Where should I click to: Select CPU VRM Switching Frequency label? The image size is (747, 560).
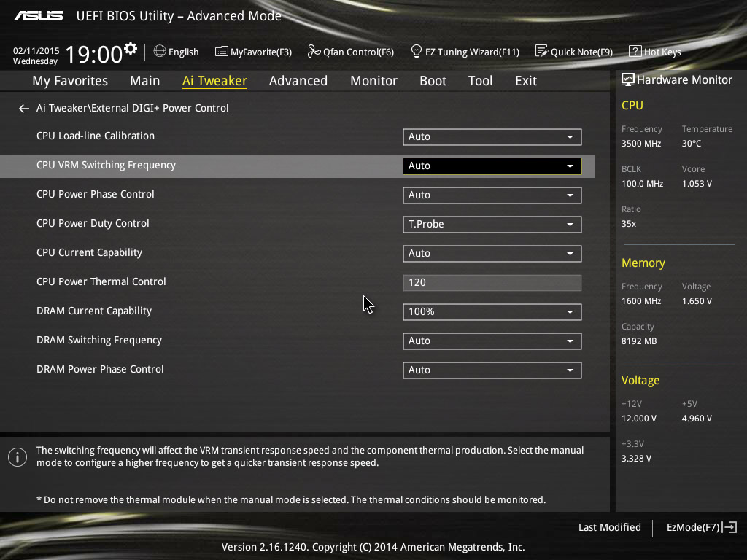click(x=107, y=165)
